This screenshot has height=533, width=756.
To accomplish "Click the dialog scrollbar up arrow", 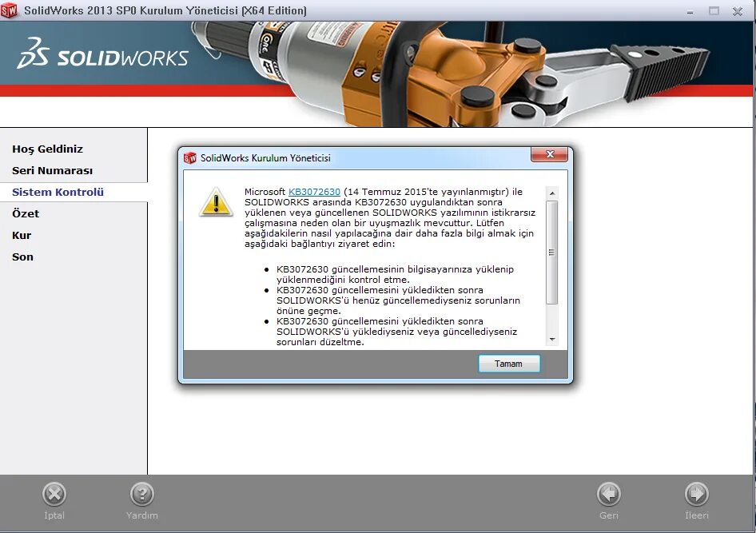I will tap(552, 193).
